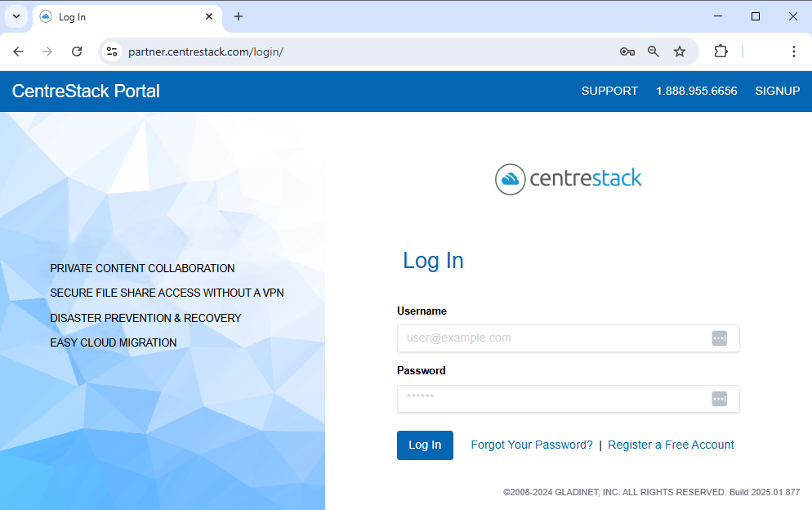Close the Log In tab

pos(209,16)
